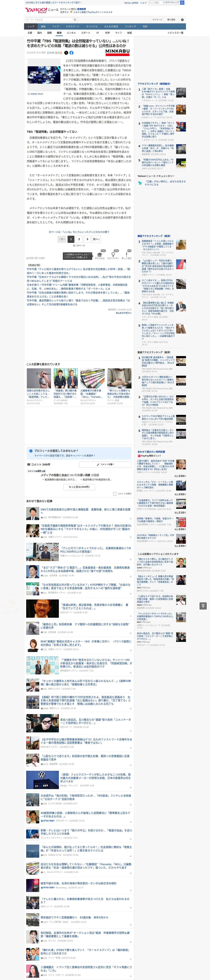
Task: Open the ライブ tab in the main navigation
Action: 56,27
